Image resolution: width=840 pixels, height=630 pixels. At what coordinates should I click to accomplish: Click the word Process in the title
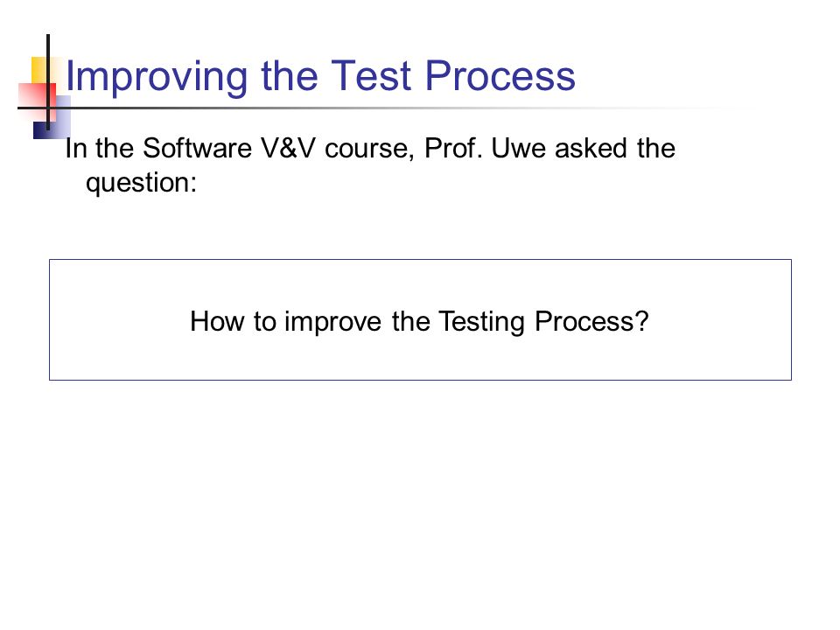click(x=500, y=75)
